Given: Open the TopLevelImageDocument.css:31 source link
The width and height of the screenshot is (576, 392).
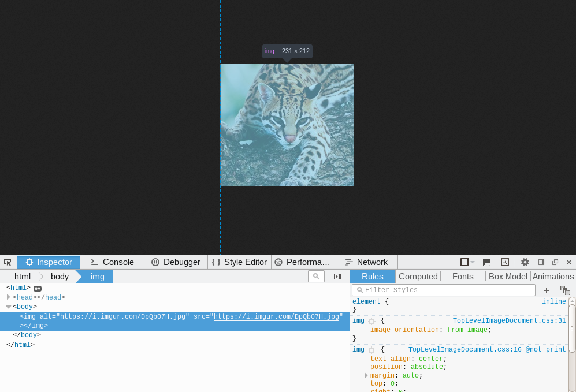Looking at the screenshot, I should coord(509,320).
